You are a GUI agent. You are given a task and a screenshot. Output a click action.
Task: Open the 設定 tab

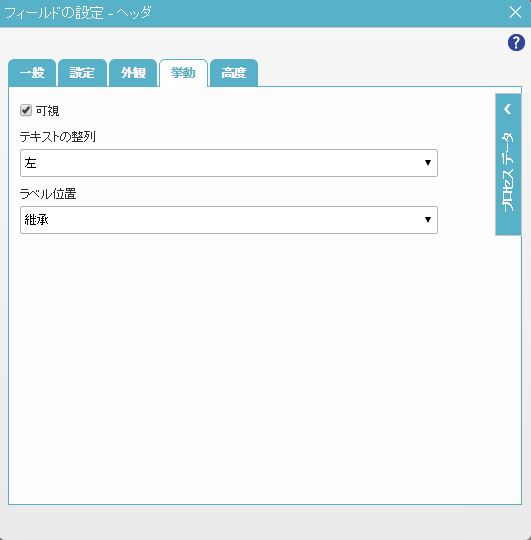82,73
